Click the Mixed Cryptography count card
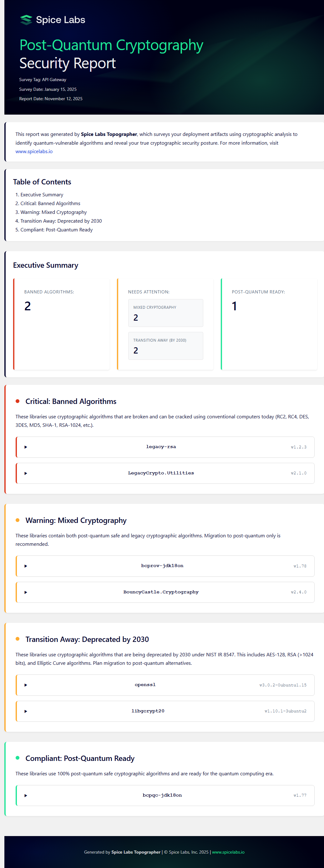 tap(165, 313)
